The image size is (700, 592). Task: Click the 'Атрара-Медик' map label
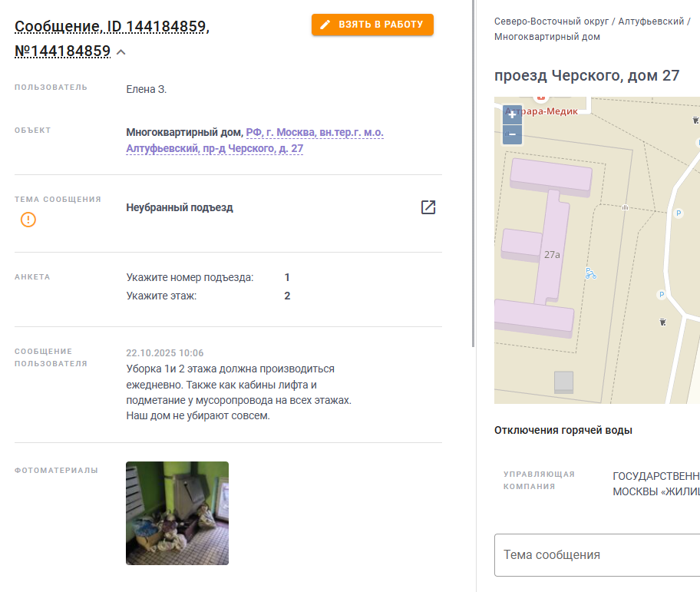(542, 111)
